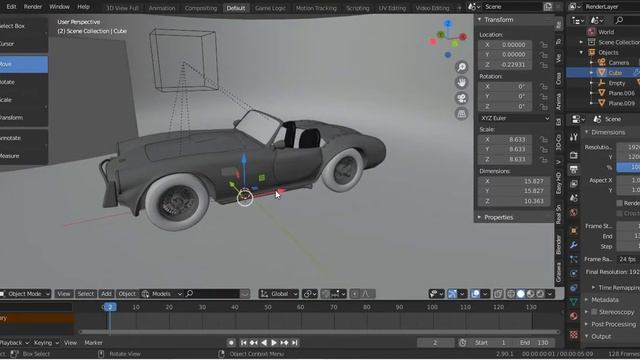
Task: Open the Modifiers wrench tab icon
Action: 573,245
